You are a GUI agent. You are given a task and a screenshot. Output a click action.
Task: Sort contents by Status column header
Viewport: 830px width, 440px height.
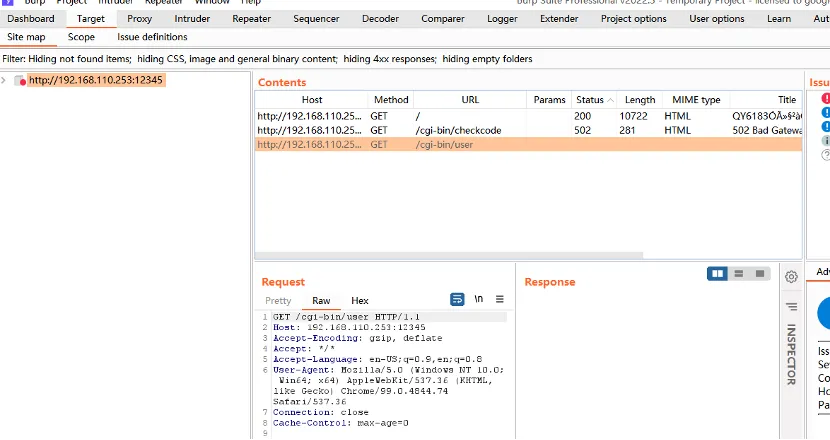tap(589, 100)
